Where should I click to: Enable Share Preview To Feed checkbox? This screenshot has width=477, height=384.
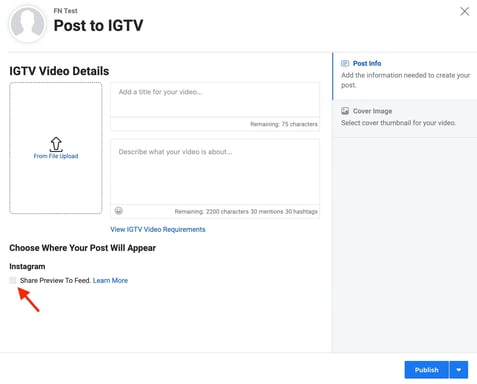pyautogui.click(x=13, y=280)
